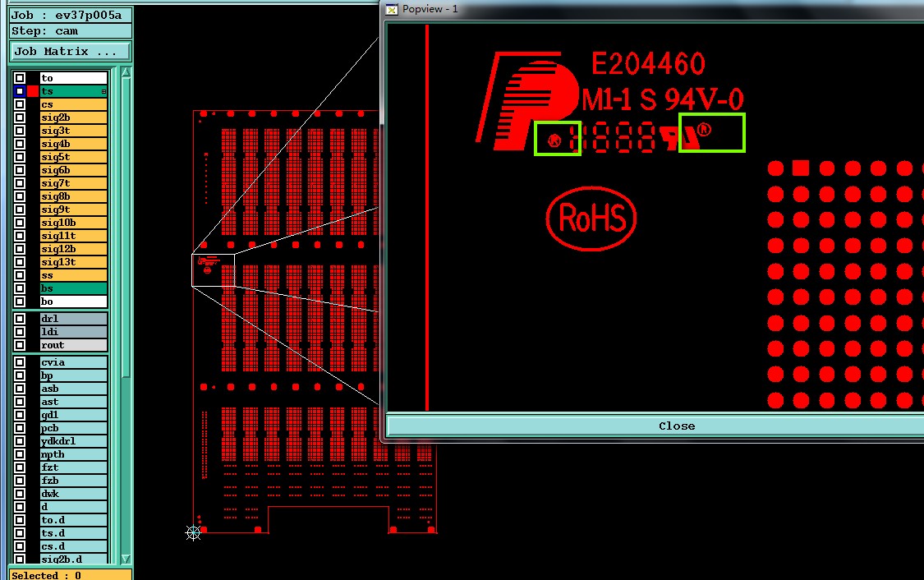Select the 'sig6b' layer row
The image size is (924, 580).
[74, 170]
